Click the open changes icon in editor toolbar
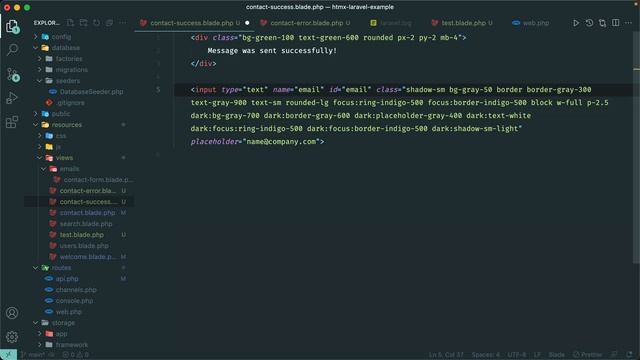 point(602,23)
